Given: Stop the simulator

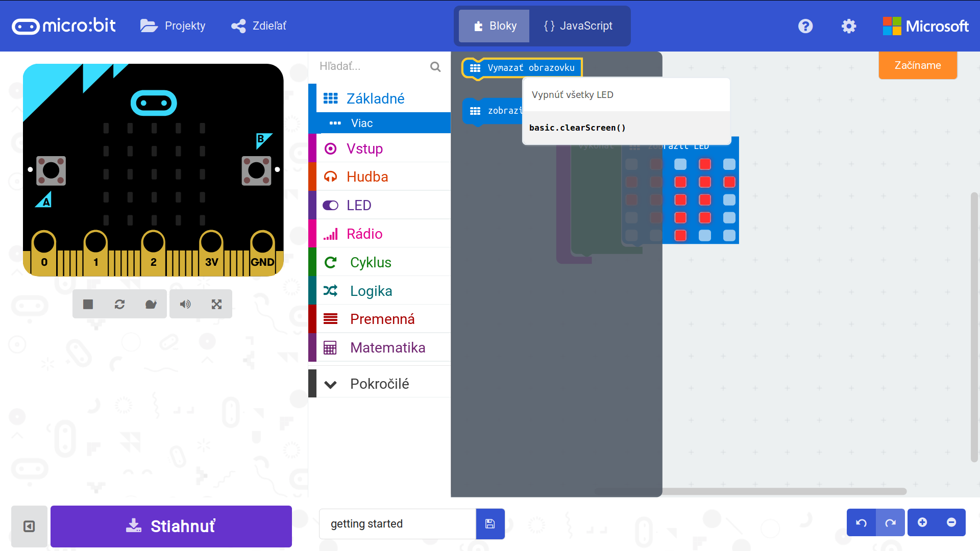Looking at the screenshot, I should (88, 305).
